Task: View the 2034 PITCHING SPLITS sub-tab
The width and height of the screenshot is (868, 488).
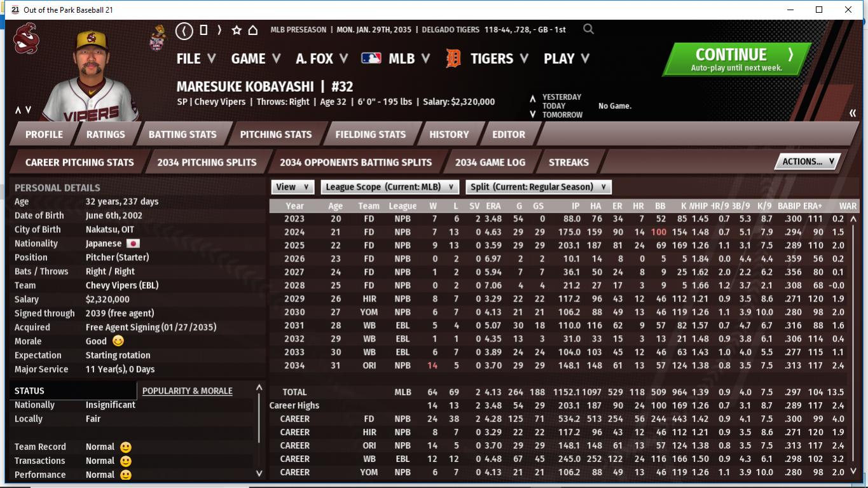Action: (x=207, y=162)
